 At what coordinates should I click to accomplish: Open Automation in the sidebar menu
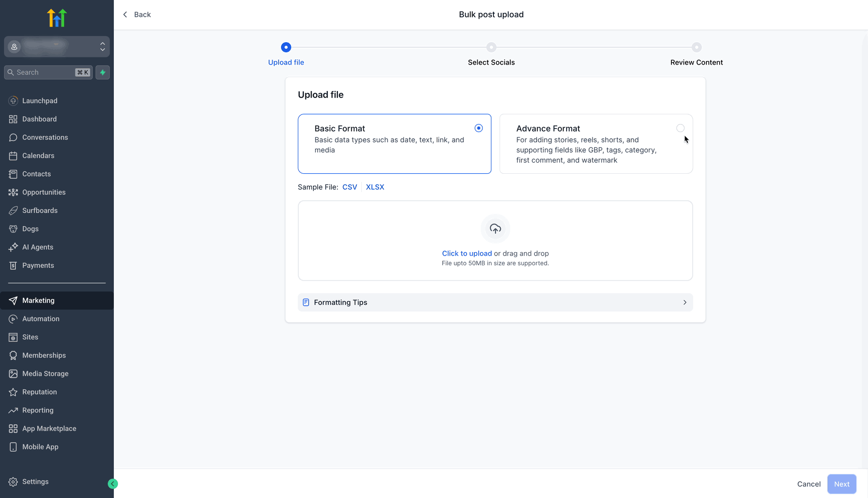(41, 319)
